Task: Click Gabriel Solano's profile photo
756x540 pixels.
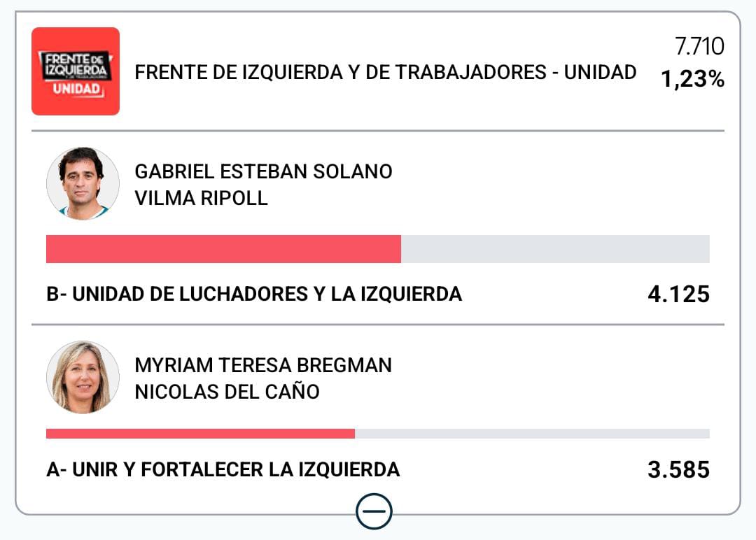Action: pyautogui.click(x=83, y=183)
